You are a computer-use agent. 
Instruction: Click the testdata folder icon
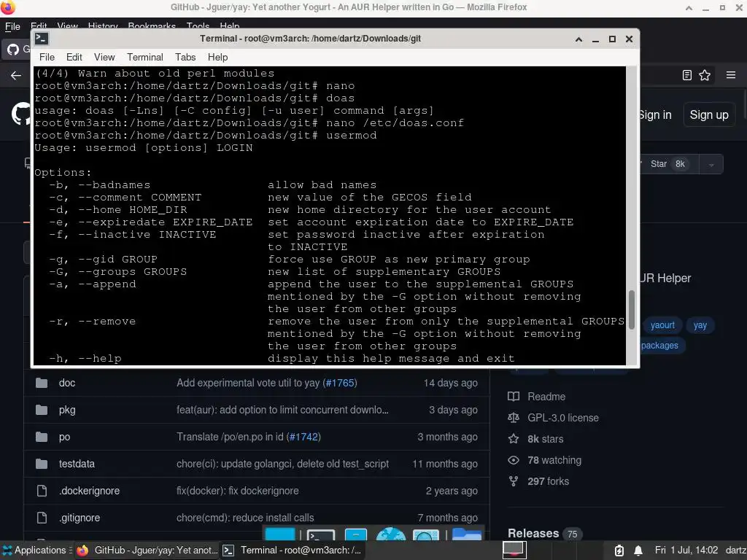(x=42, y=464)
